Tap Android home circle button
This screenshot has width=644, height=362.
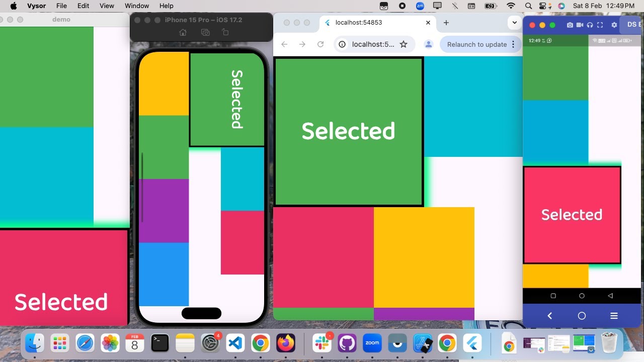pos(582,296)
